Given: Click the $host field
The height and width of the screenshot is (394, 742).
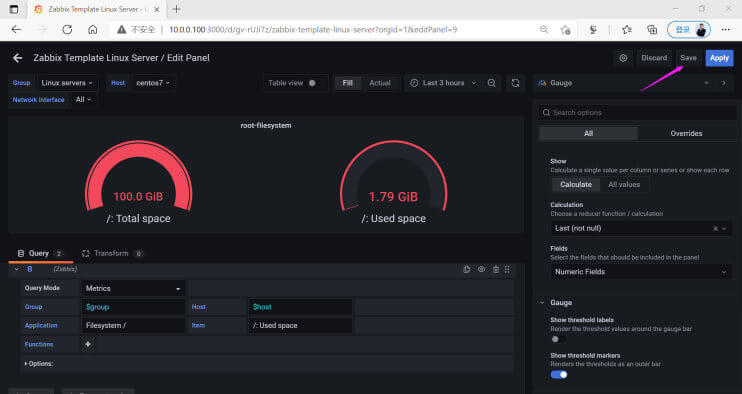Looking at the screenshot, I should pyautogui.click(x=300, y=307).
